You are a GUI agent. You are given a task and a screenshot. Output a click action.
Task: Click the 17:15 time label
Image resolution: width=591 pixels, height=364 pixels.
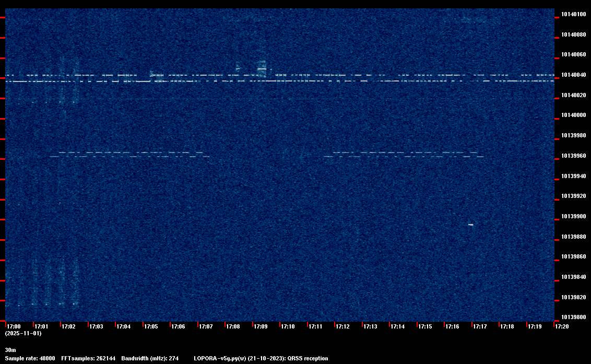point(425,326)
